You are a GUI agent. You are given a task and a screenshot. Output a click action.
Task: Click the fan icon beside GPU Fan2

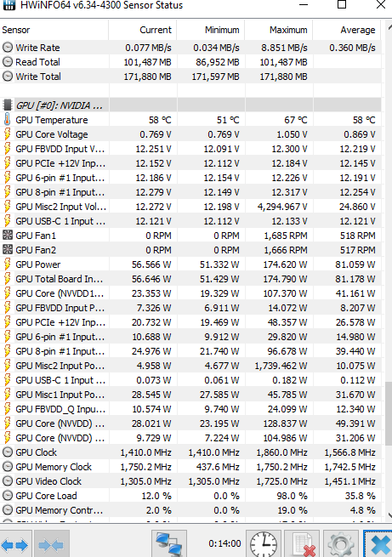[8, 250]
